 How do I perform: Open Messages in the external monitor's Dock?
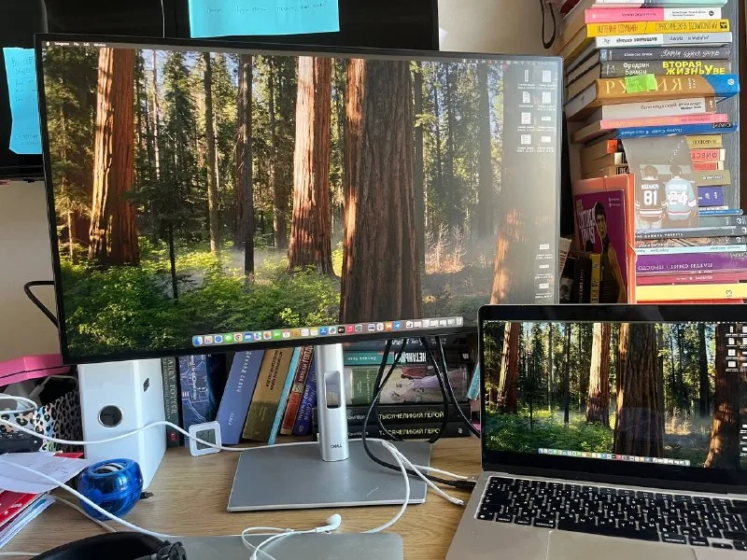[x=228, y=338]
